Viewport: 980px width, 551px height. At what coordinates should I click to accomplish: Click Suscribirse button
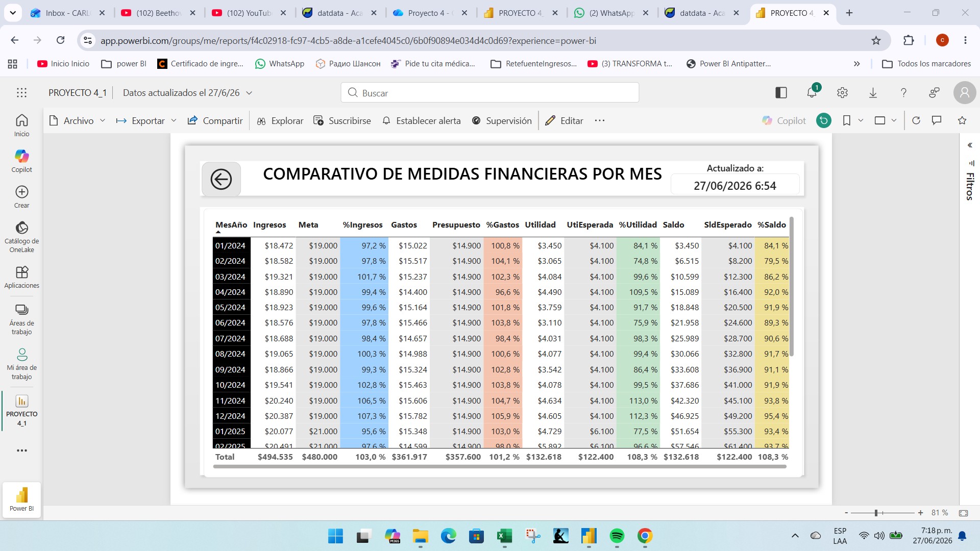click(342, 120)
